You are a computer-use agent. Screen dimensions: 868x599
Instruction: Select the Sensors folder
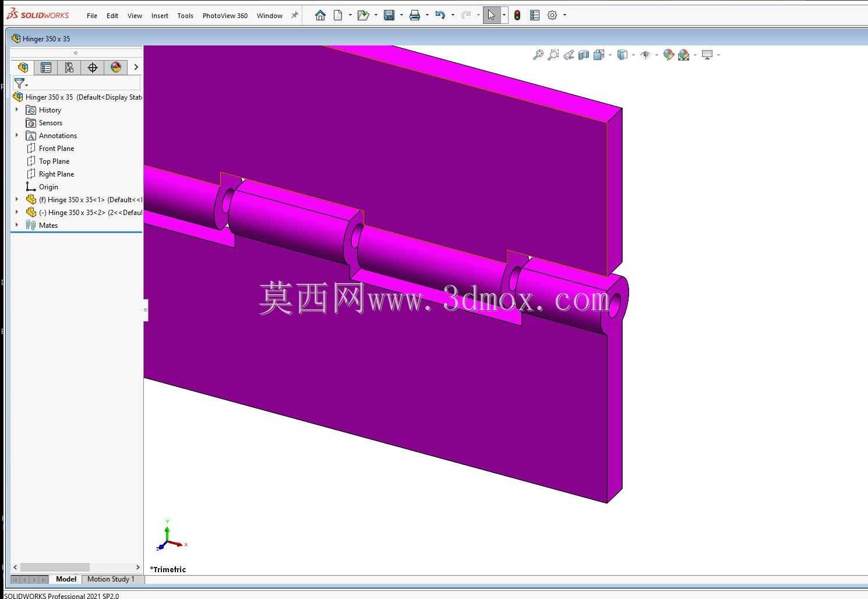point(51,122)
